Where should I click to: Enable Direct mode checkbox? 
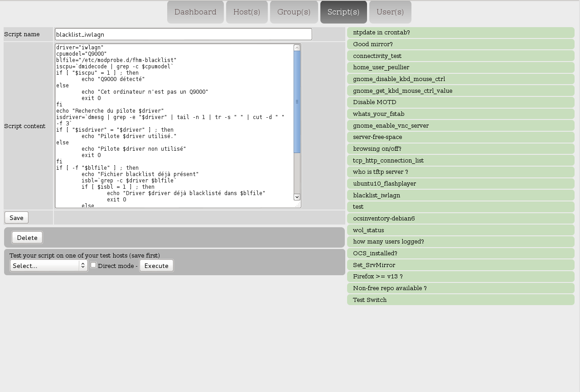click(93, 264)
